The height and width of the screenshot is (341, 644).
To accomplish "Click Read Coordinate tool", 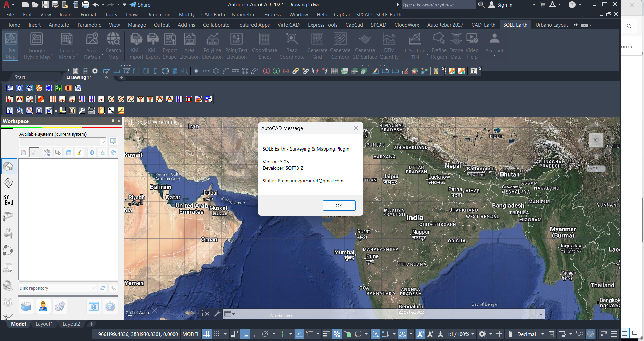I will pyautogui.click(x=292, y=46).
